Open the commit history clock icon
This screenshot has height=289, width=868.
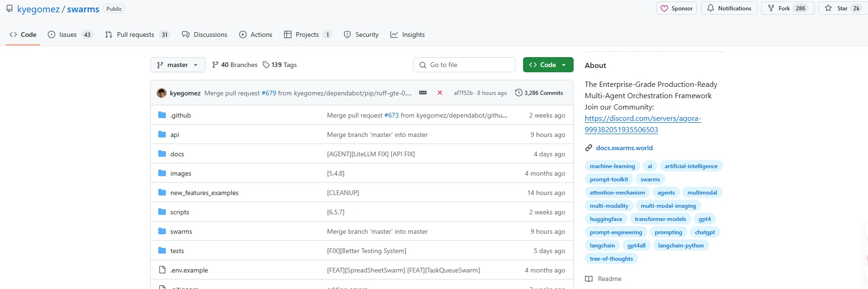pos(518,93)
